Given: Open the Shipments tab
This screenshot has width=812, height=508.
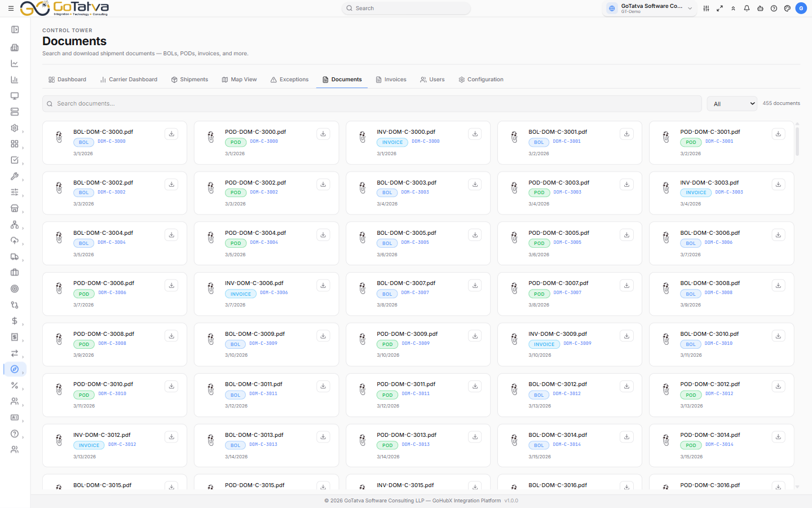Looking at the screenshot, I should coord(189,80).
